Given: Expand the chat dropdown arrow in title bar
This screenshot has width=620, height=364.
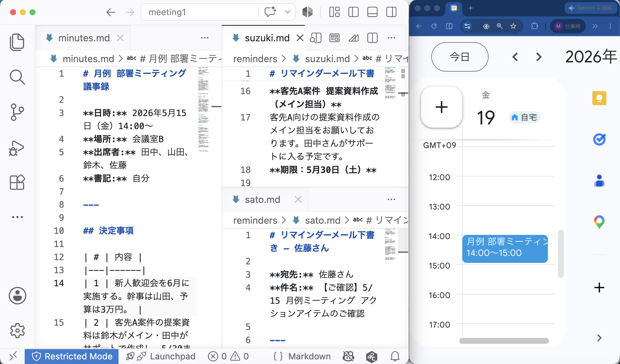Looking at the screenshot, I should click(287, 12).
